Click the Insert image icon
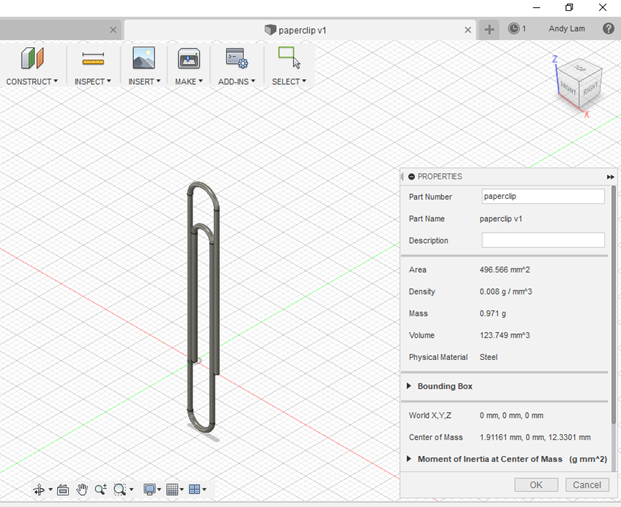The width and height of the screenshot is (621, 507). [144, 58]
